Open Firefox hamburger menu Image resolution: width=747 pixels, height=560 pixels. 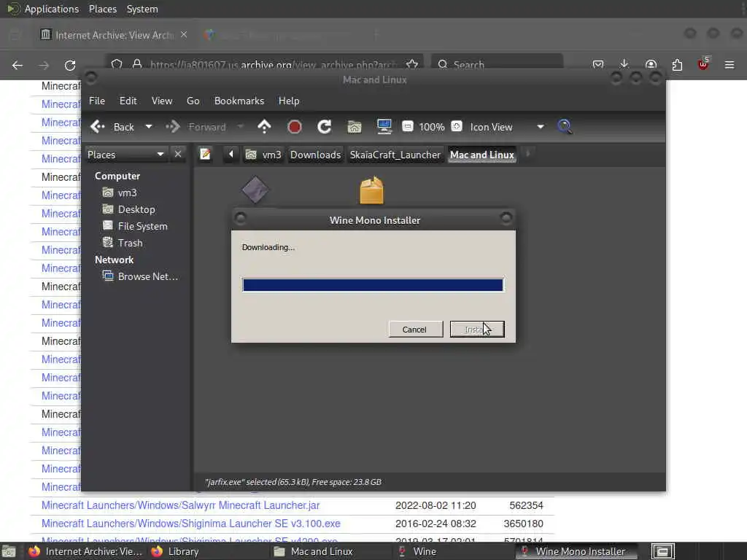click(729, 65)
